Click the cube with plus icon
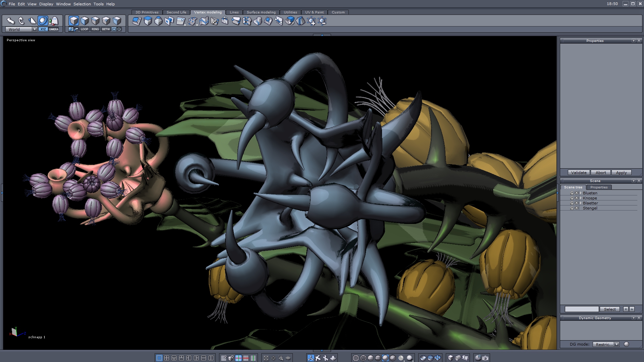The width and height of the screenshot is (644, 362). click(312, 21)
